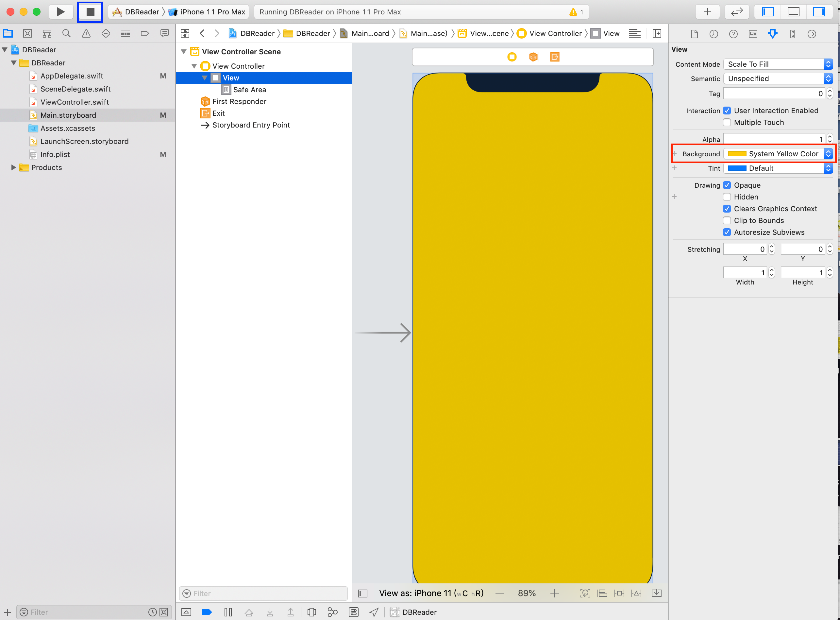
Task: Open the Report navigator
Action: click(164, 33)
